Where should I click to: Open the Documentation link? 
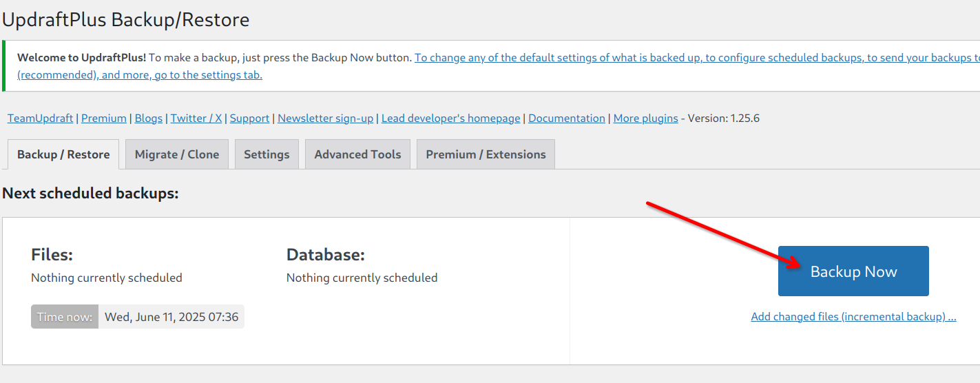pyautogui.click(x=567, y=118)
